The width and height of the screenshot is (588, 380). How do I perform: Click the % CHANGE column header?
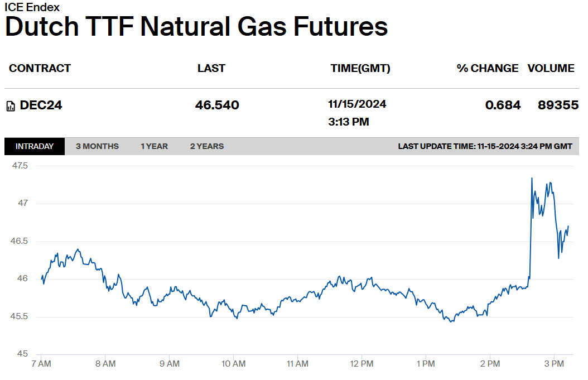487,68
